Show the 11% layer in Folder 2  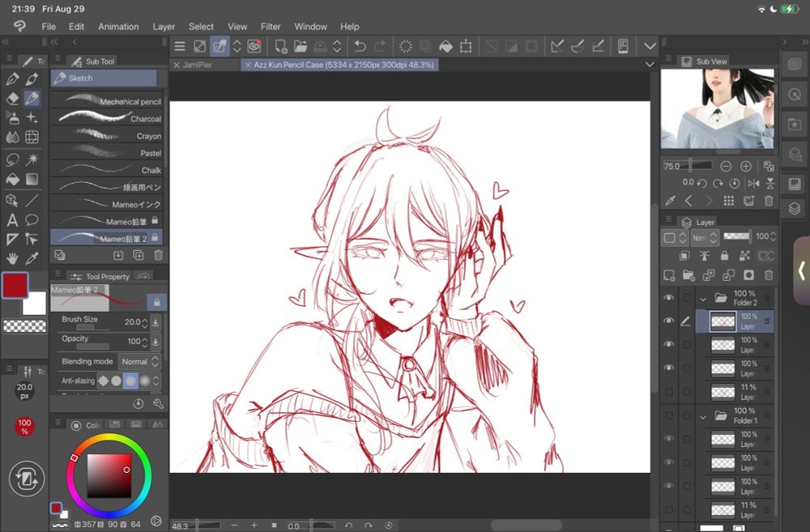pos(669,392)
